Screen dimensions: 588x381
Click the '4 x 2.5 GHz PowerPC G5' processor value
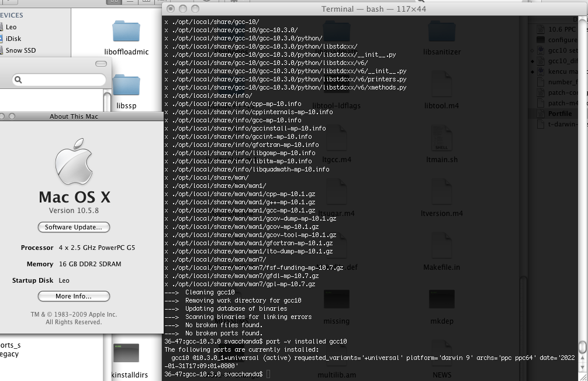pos(97,248)
